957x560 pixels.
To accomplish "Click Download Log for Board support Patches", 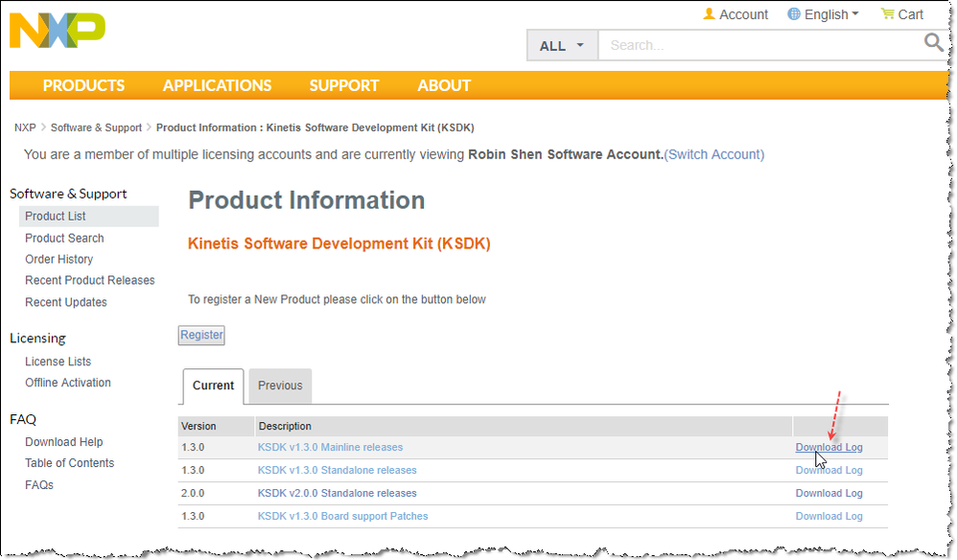I will (829, 516).
